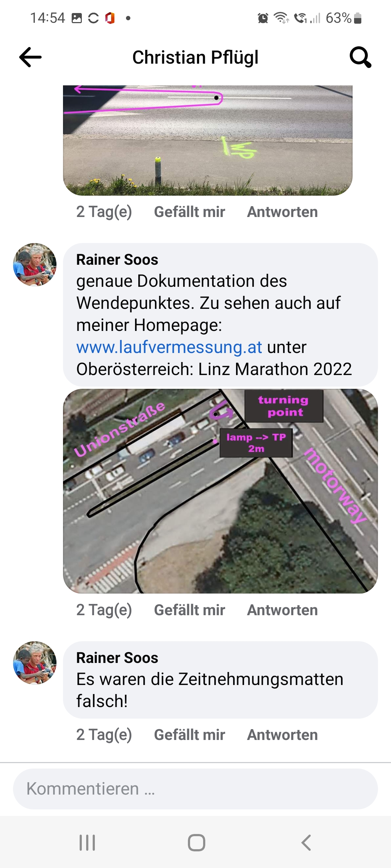
Task: Tap alarm icon in status bar
Action: coord(263,18)
